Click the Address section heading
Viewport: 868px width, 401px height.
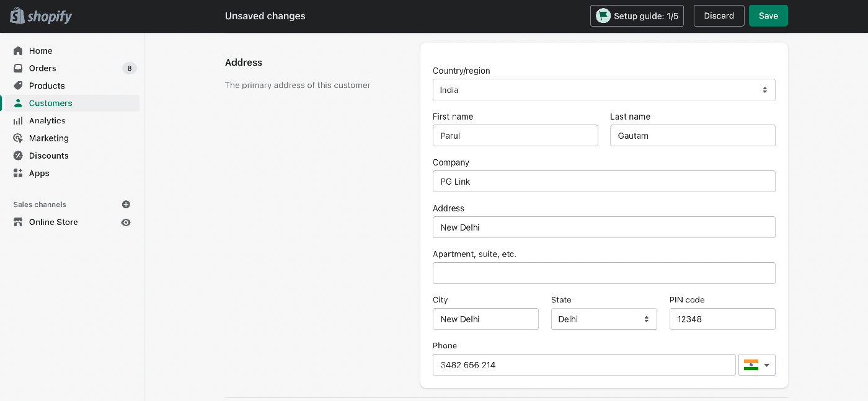244,63
